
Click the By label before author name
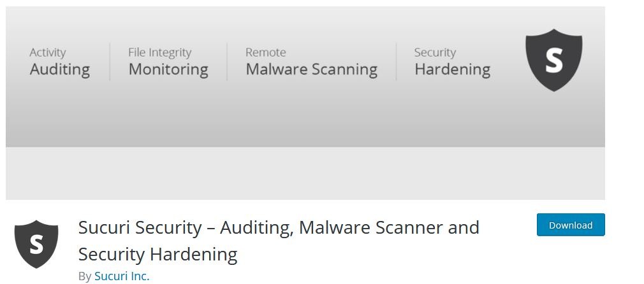[85, 276]
